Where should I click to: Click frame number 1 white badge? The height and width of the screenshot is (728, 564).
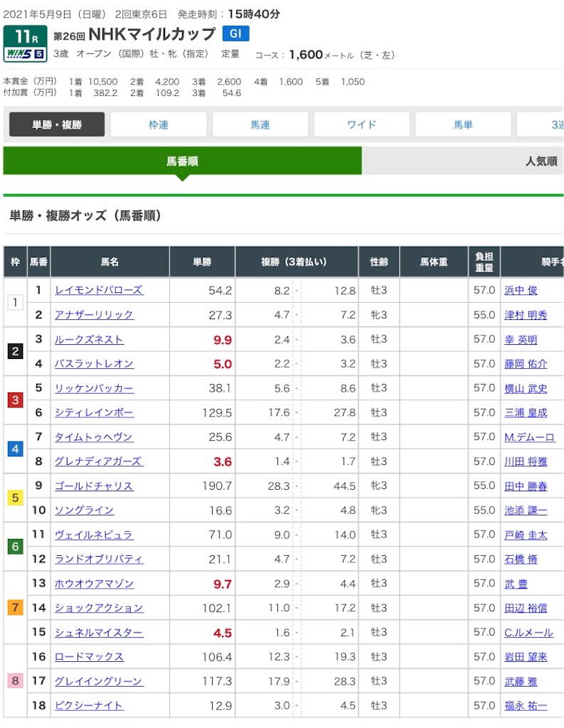(16, 302)
